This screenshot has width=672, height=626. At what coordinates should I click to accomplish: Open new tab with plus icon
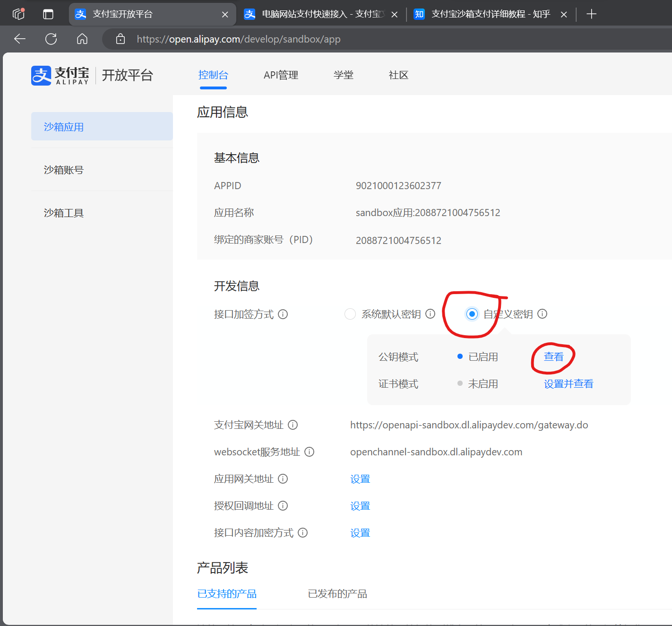[591, 14]
